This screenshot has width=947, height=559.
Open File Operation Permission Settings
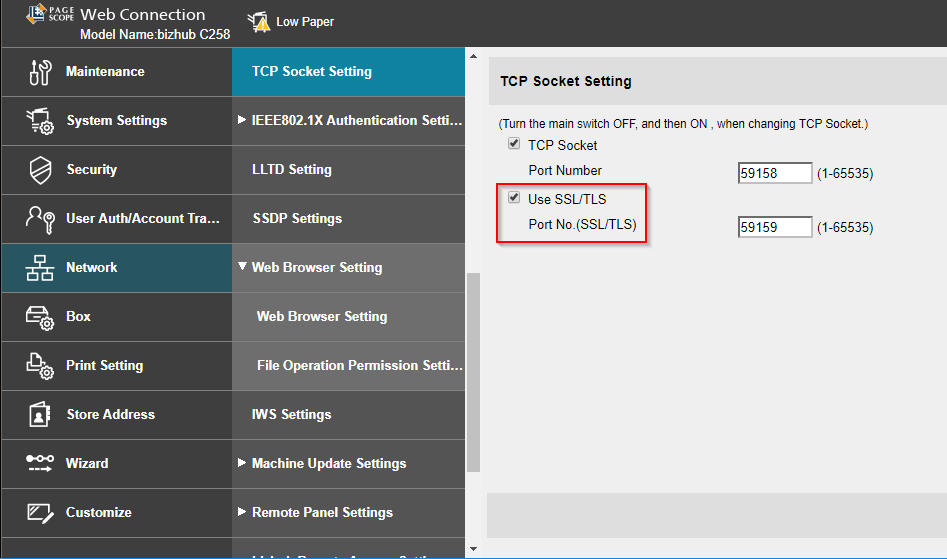point(358,366)
